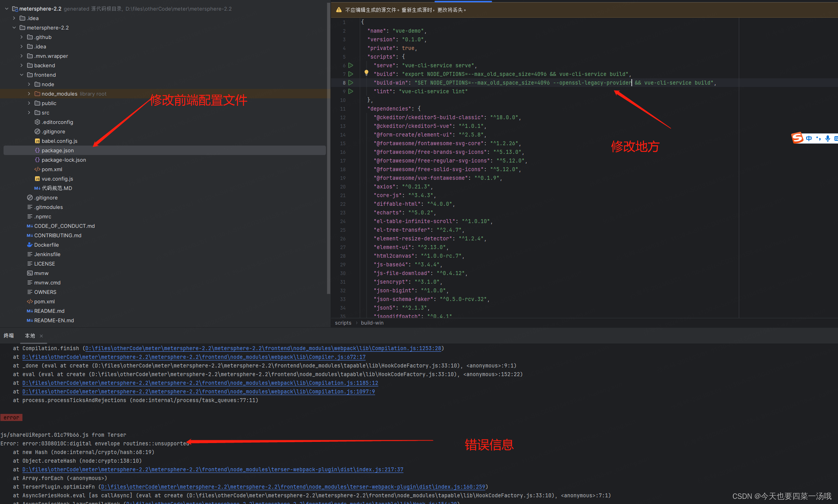Click the mvnw script file icon

[30, 273]
